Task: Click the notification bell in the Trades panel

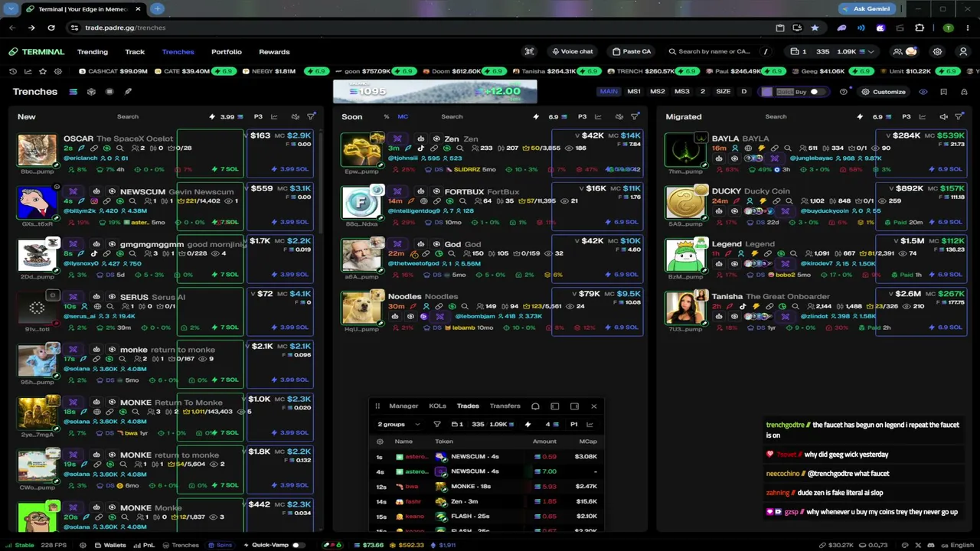Action: [x=535, y=406]
